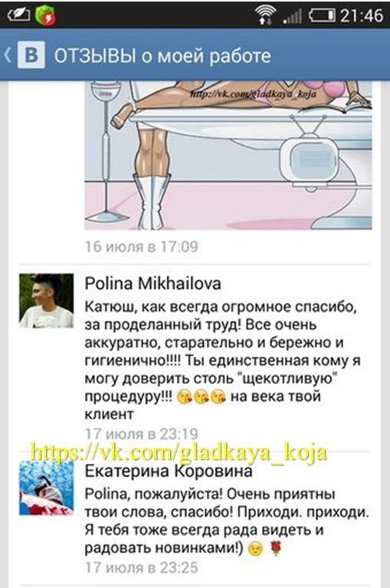Tap the '17 июля в 23:19' timestamp
The width and height of the screenshot is (390, 588).
(141, 434)
